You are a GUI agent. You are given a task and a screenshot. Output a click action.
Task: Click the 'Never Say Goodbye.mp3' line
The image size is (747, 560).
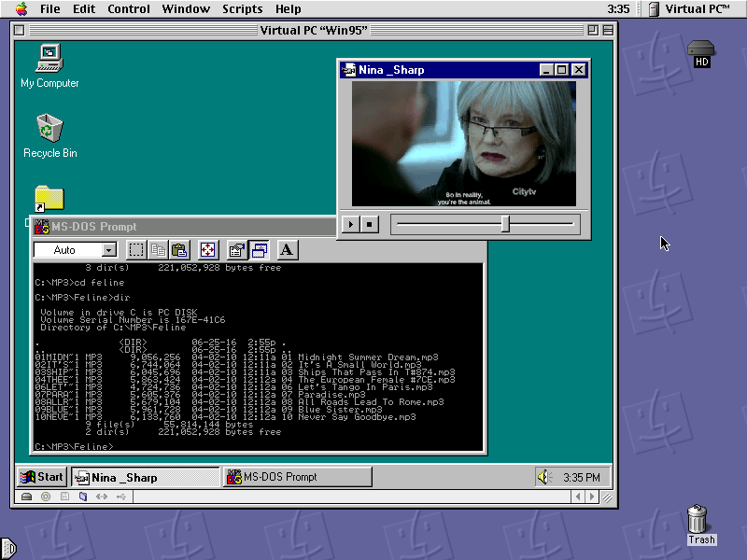pyautogui.click(x=225, y=417)
